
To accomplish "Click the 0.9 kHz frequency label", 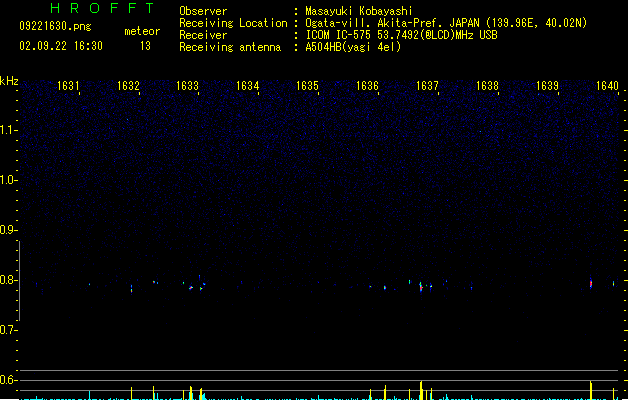I will pos(8,230).
